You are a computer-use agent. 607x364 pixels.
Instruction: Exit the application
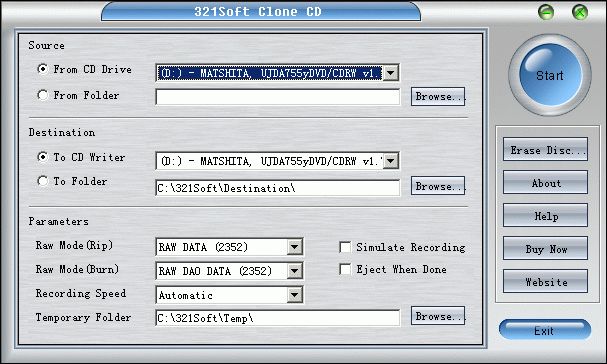[545, 330]
